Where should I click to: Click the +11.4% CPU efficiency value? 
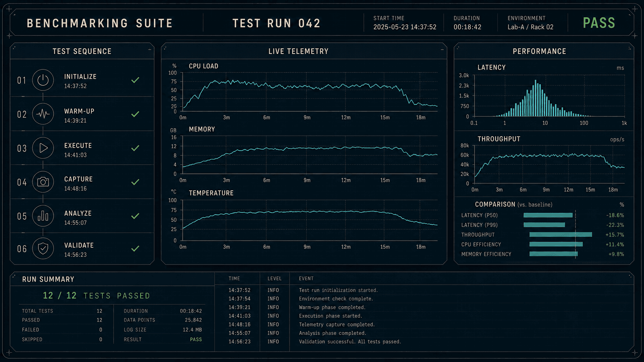[615, 244]
